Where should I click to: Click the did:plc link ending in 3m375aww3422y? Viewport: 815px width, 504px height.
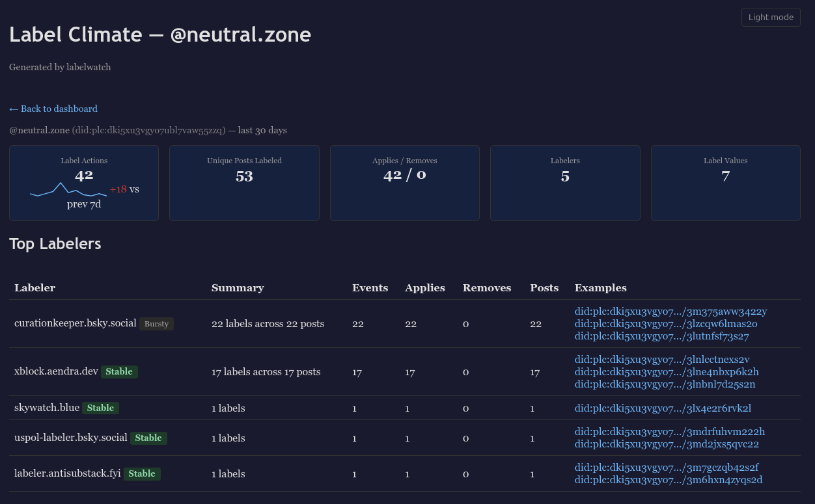click(x=670, y=311)
